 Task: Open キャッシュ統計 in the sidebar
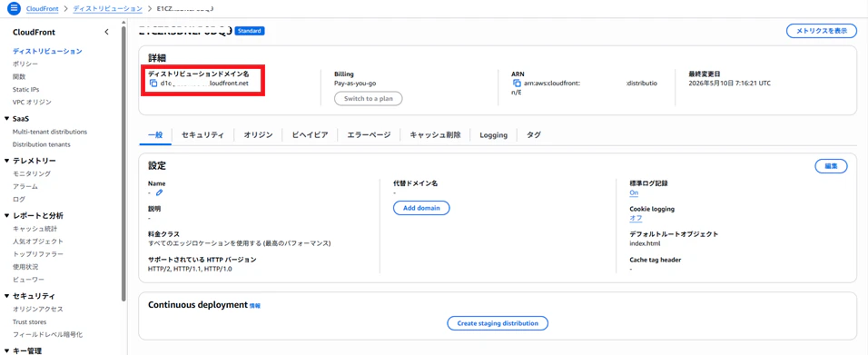(35, 229)
